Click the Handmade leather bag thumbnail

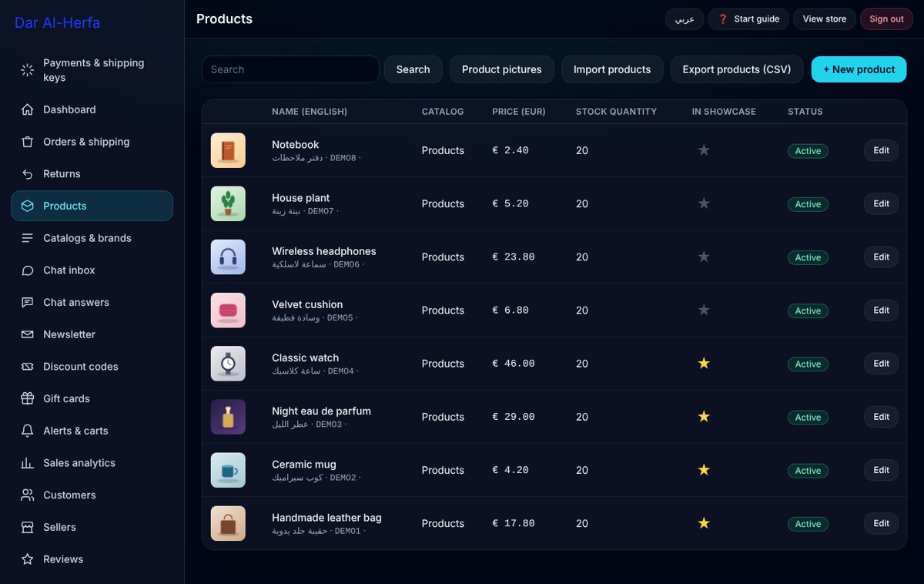point(228,522)
